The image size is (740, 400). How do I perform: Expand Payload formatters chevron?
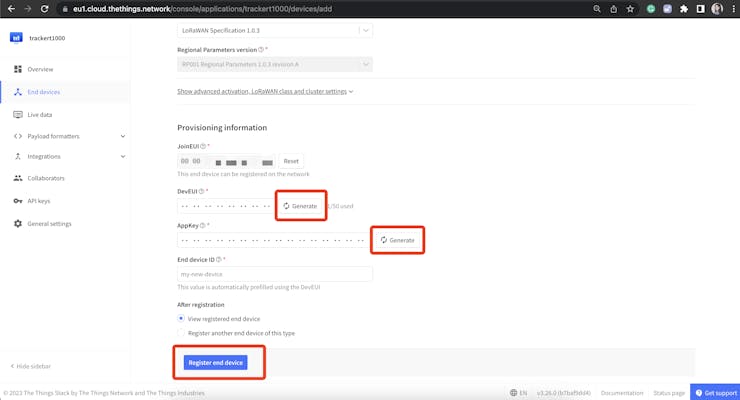(x=123, y=136)
